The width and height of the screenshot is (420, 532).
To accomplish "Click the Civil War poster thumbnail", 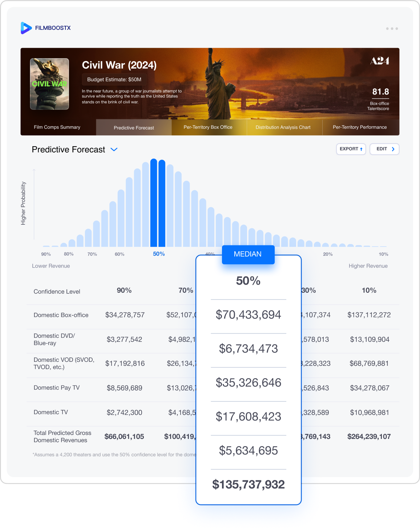I will tap(49, 84).
